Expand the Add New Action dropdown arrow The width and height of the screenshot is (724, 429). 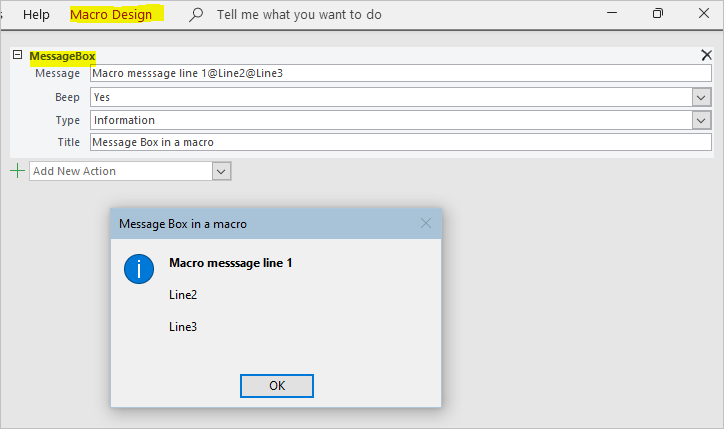pyautogui.click(x=221, y=171)
